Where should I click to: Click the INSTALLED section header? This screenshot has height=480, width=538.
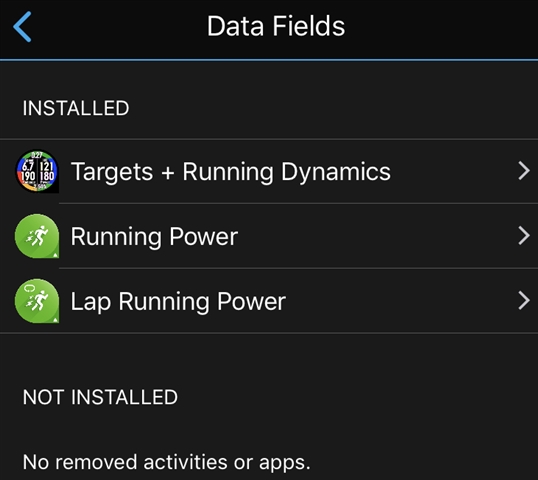(76, 108)
